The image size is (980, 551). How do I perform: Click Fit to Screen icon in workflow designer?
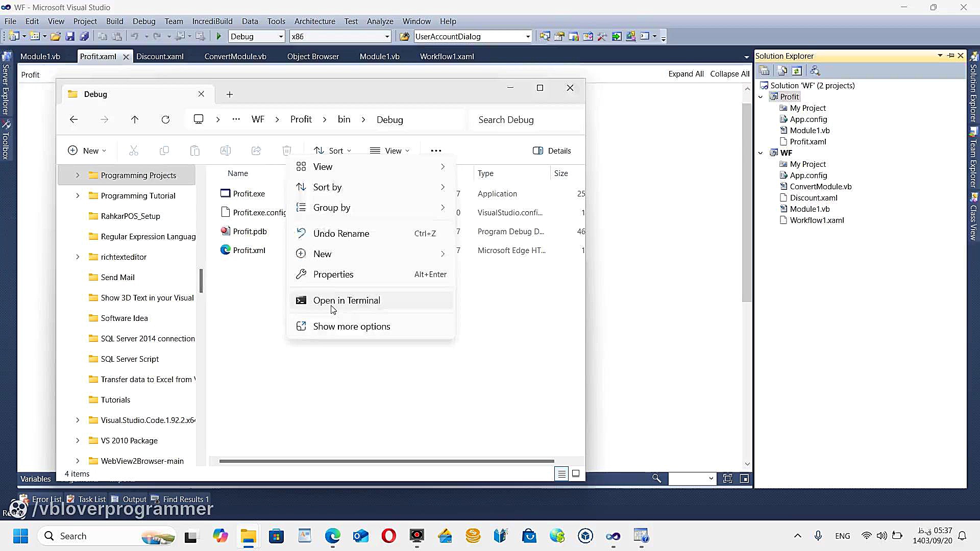728,479
